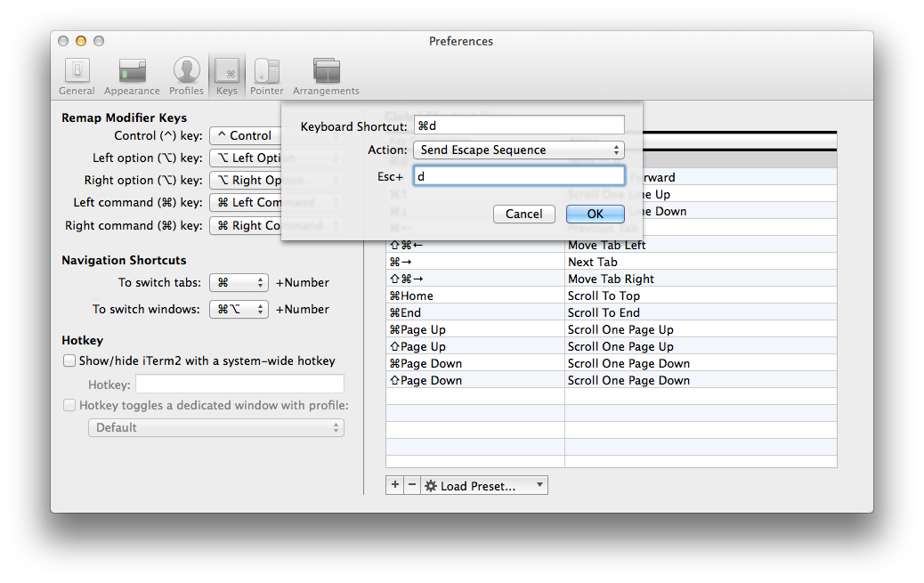Open the Right command key remap dropdown
This screenshot has height=583, width=924.
[x=276, y=226]
